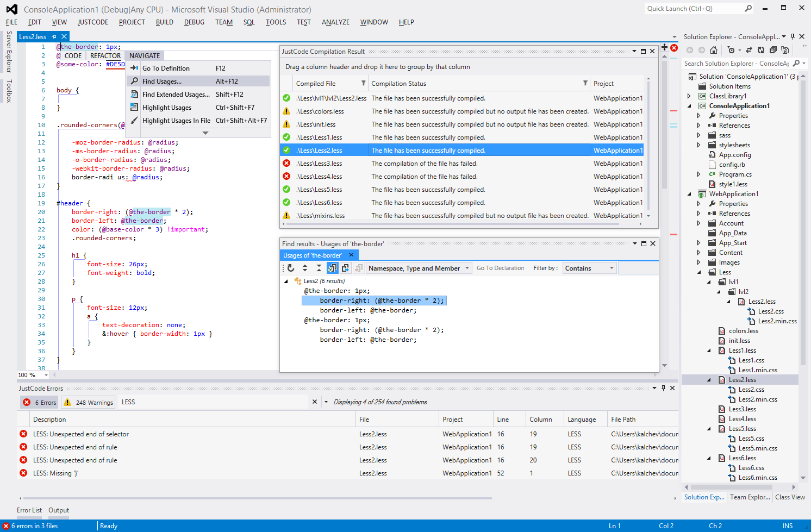
Task: Open the Class View tab
Action: (790, 497)
